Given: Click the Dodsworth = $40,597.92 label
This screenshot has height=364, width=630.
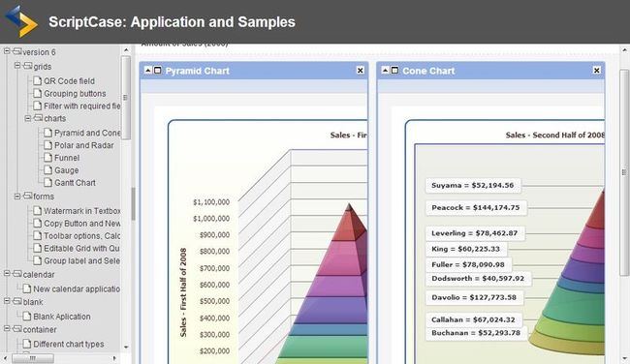Looking at the screenshot, I should coord(478,278).
